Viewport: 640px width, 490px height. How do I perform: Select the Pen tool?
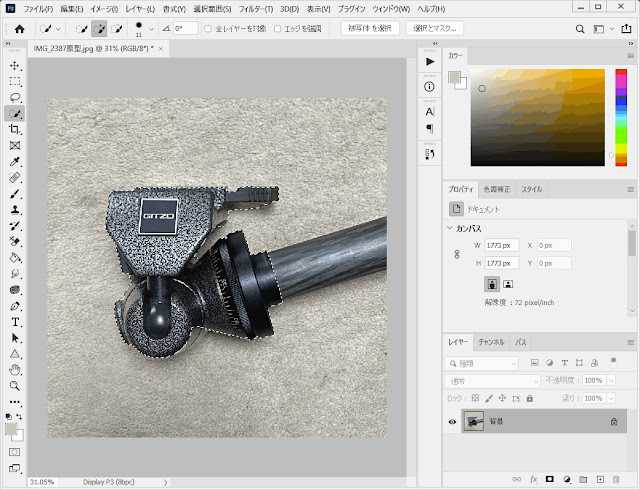coord(15,306)
